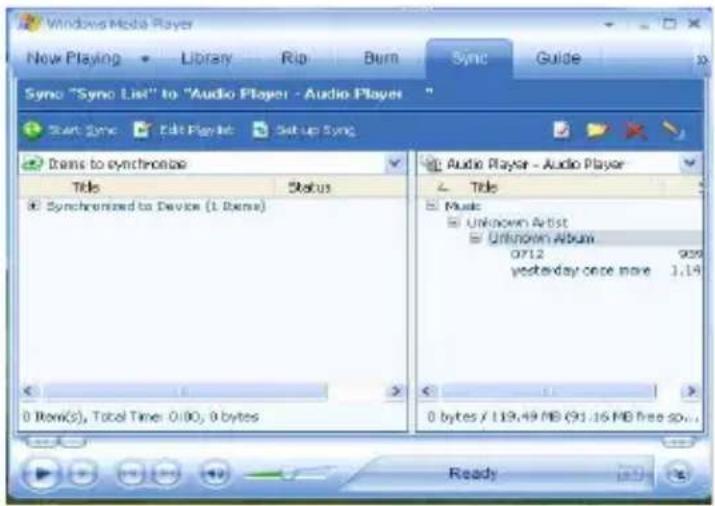Click the device pane horizontal scrollbar thumb
The image size is (715, 506).
(549, 392)
